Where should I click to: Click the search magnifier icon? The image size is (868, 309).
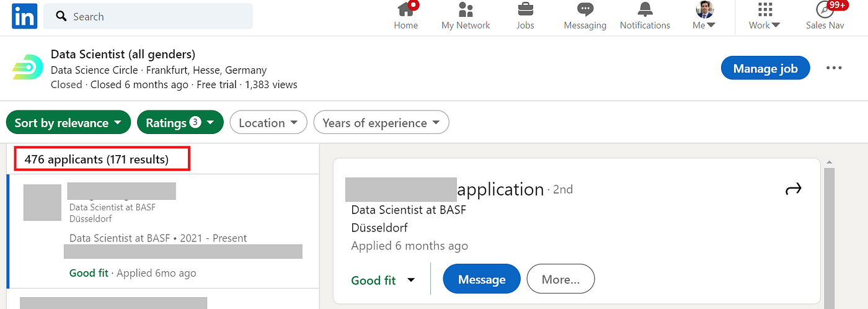pyautogui.click(x=61, y=16)
